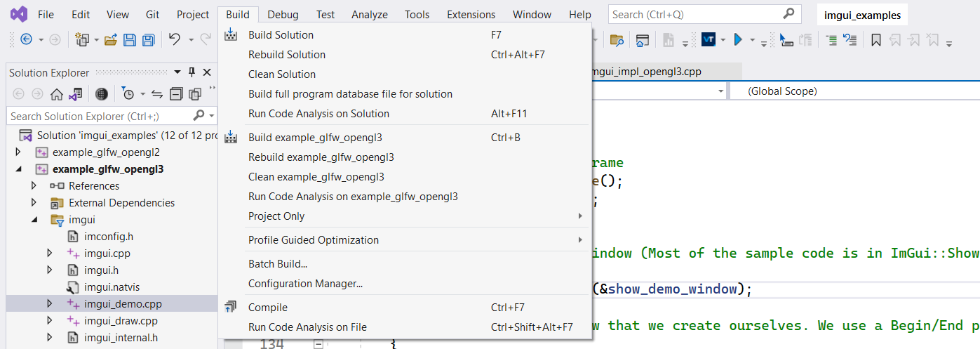Click the Search (Ctrl+Q) box

(x=704, y=14)
